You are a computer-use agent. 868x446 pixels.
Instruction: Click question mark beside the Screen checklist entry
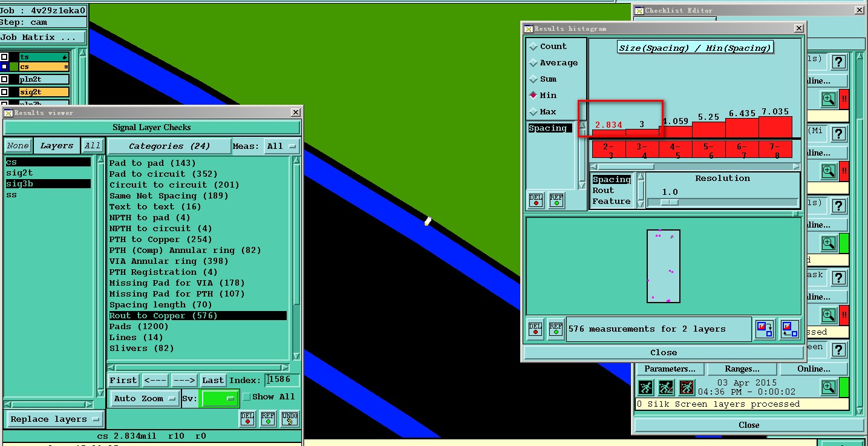click(838, 350)
